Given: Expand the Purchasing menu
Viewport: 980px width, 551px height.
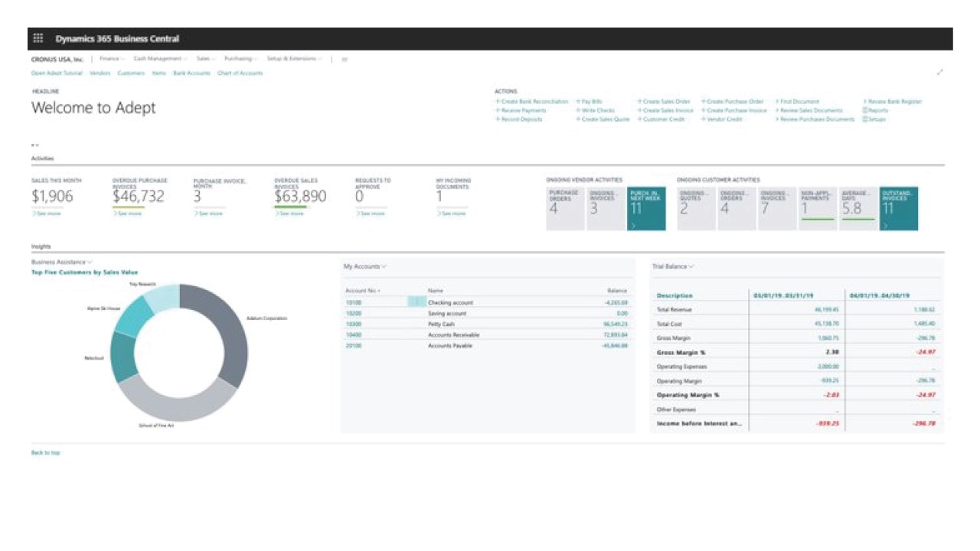Looking at the screenshot, I should 241,59.
